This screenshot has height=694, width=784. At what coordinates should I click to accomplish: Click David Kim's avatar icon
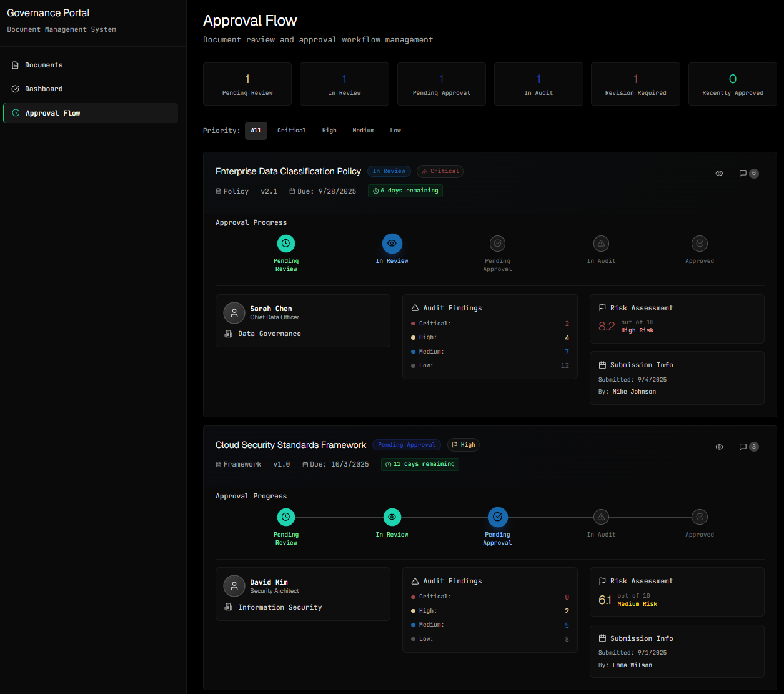[x=234, y=586]
